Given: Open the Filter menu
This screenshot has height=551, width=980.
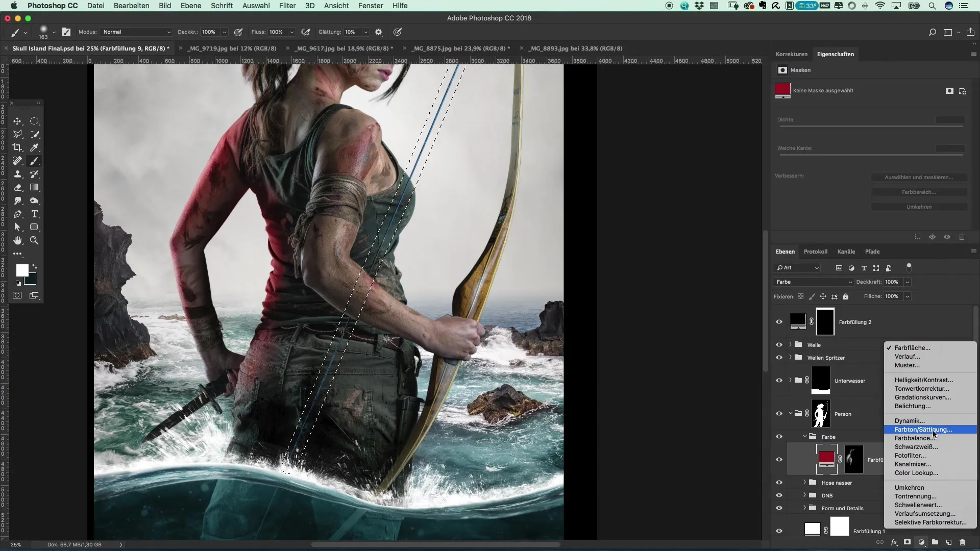Looking at the screenshot, I should pos(287,6).
